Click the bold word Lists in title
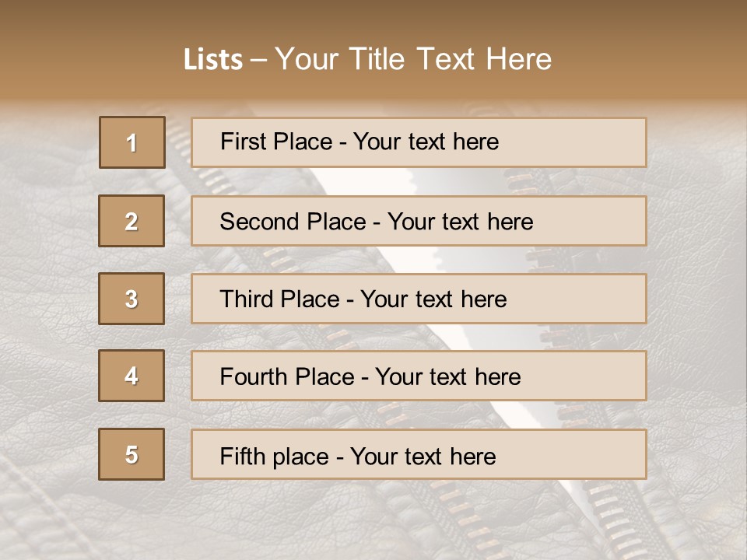The image size is (747, 560). coord(213,59)
